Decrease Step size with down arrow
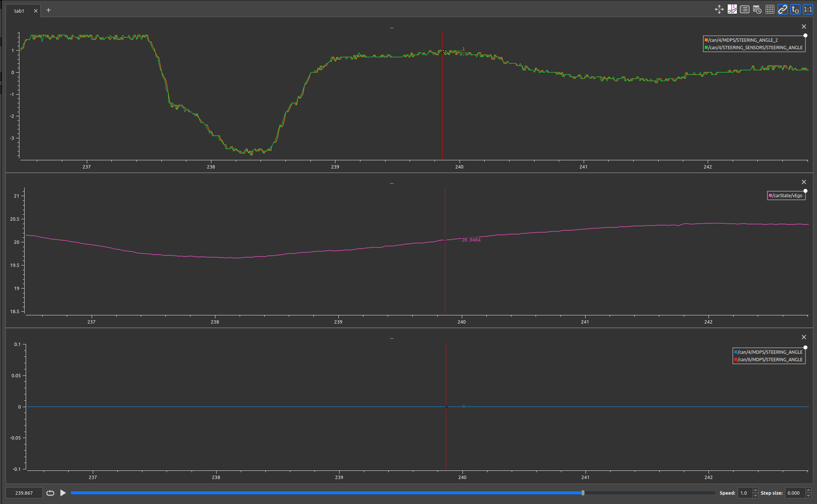Screen dimensions: 817x504 808,495
